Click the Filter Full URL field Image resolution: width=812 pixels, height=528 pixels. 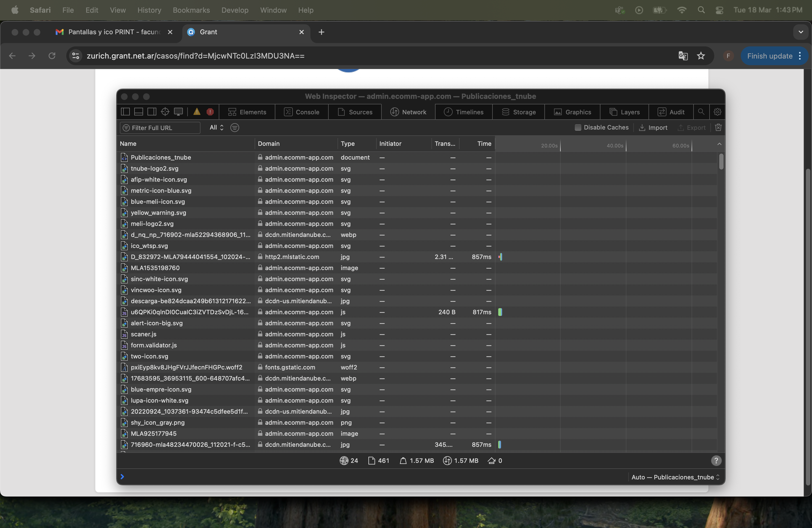(160, 128)
